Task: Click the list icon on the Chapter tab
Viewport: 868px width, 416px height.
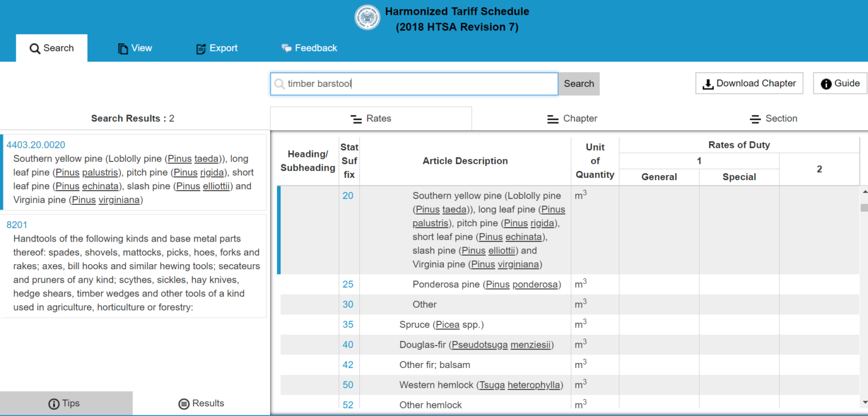Action: point(552,119)
